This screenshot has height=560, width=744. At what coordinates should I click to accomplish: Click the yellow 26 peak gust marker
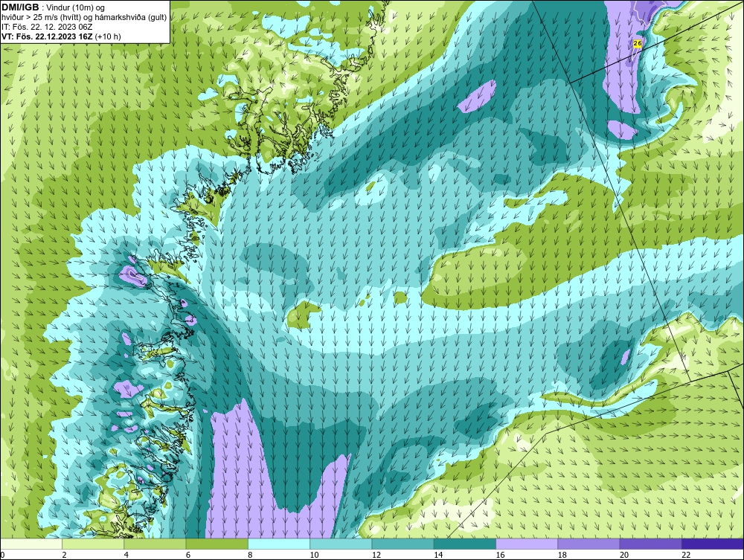click(x=638, y=44)
